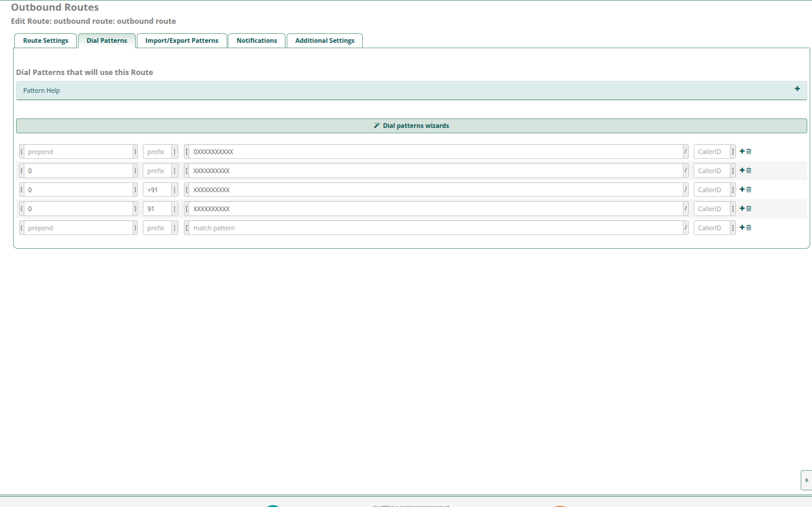Launch the Dial patterns wizards
The height and width of the screenshot is (507, 812).
tap(411, 126)
